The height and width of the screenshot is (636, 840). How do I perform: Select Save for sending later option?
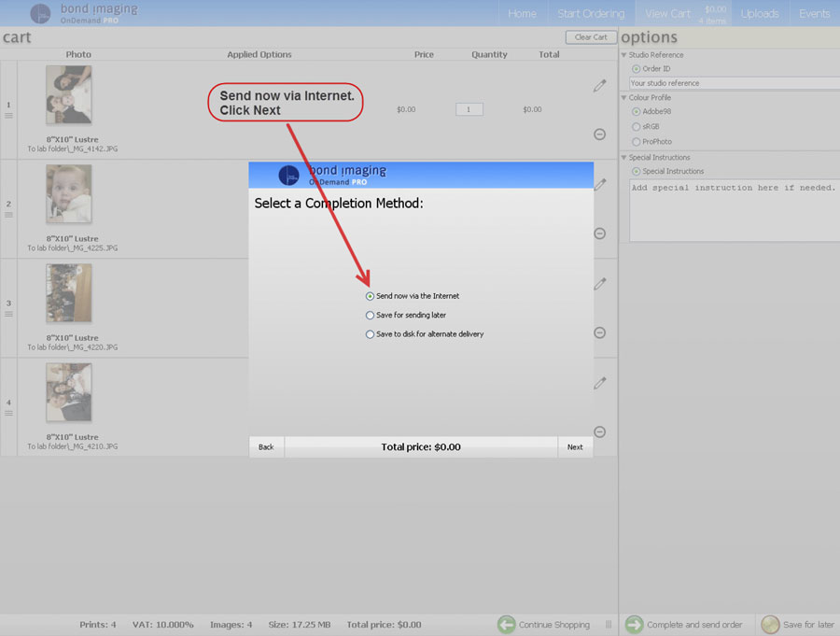pyautogui.click(x=371, y=316)
